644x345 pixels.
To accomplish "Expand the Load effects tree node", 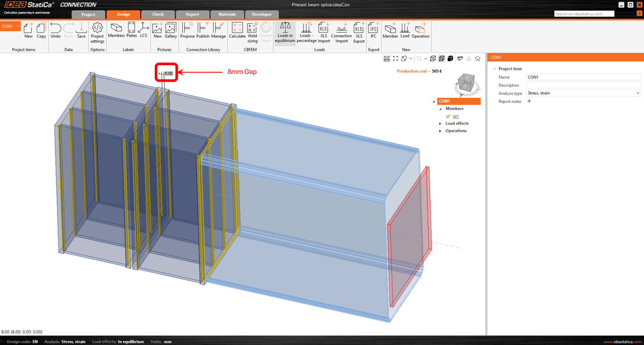I will click(x=440, y=124).
